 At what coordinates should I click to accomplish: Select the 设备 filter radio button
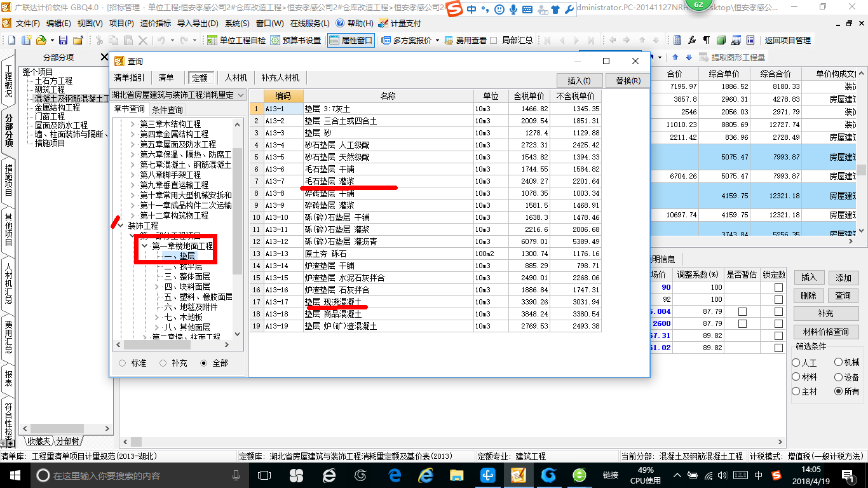pyautogui.click(x=839, y=377)
